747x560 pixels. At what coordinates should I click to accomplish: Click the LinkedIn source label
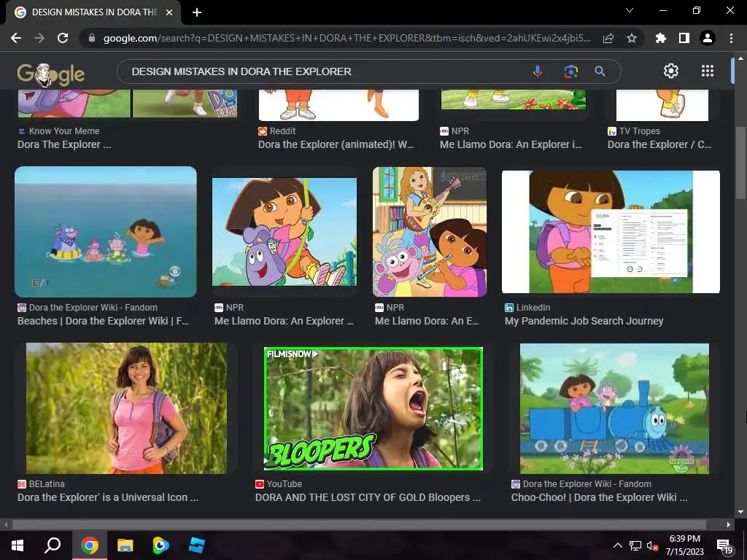coord(533,308)
